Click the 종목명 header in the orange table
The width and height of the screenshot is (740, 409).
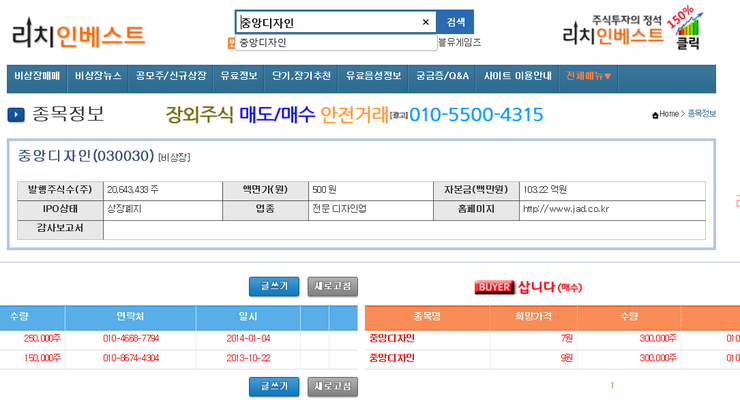click(427, 317)
